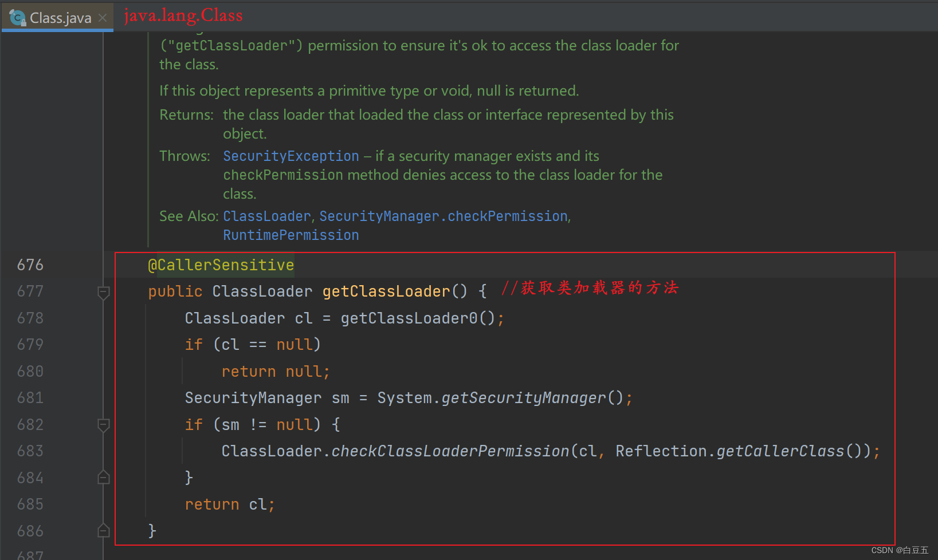Click line number 681 in the gutter
The width and height of the screenshot is (938, 560).
click(x=30, y=398)
